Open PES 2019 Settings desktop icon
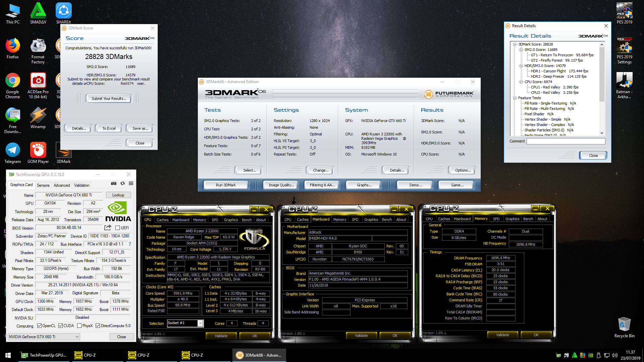This screenshot has height=362, width=644. [x=624, y=51]
